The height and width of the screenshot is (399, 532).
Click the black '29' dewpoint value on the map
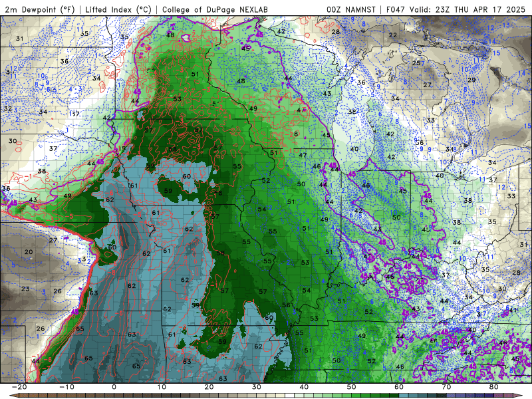pos(471,80)
